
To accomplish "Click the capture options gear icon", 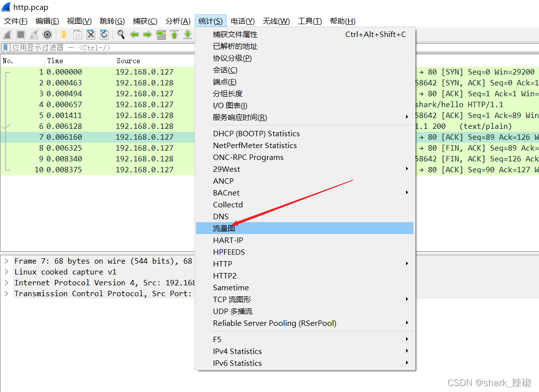I will pos(47,35).
